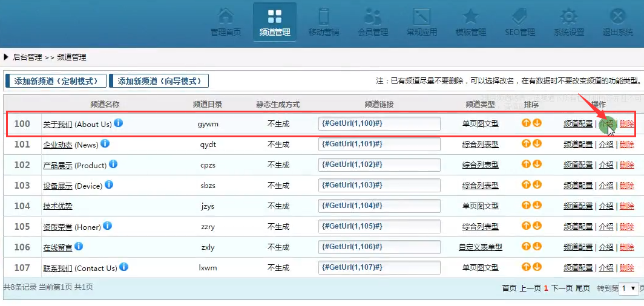Open 频道配置 for channel 102
The image size is (644, 306).
tap(578, 165)
